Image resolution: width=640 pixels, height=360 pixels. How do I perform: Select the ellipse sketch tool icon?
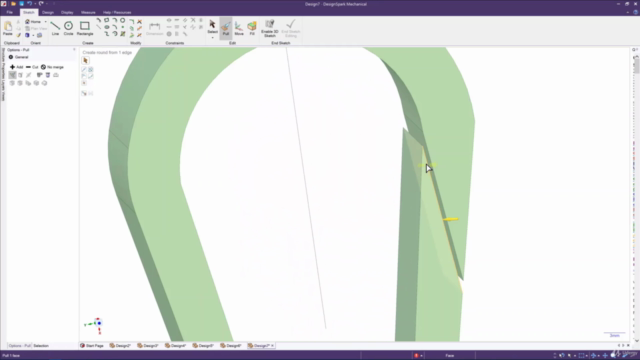[x=107, y=27]
